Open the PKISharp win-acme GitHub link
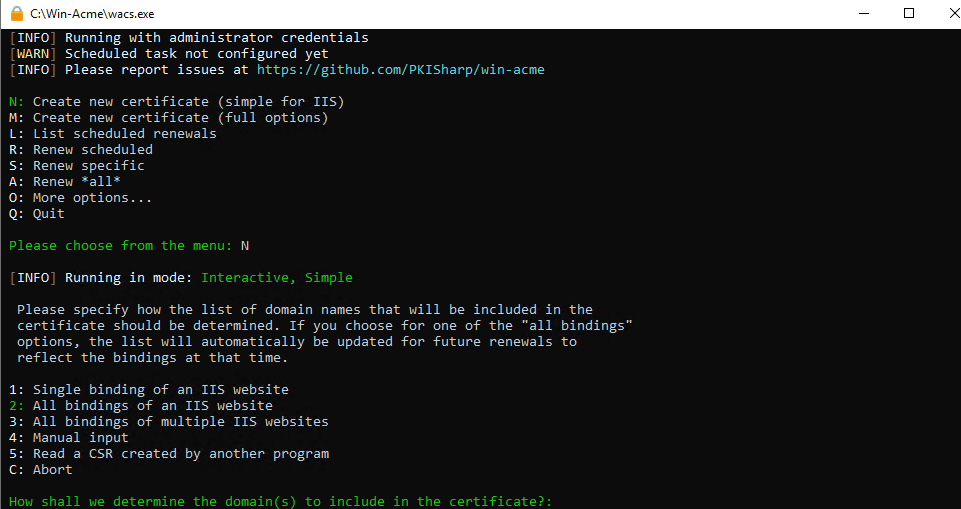This screenshot has width=961, height=509. [400, 70]
